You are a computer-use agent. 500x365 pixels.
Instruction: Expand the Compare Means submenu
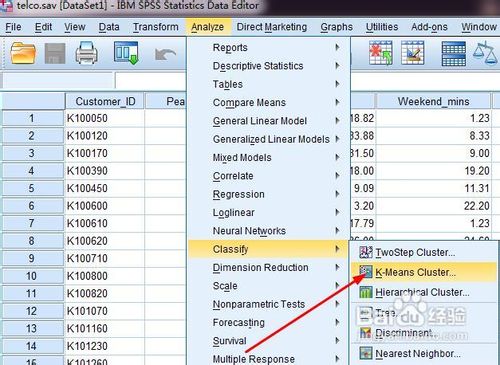pyautogui.click(x=269, y=103)
